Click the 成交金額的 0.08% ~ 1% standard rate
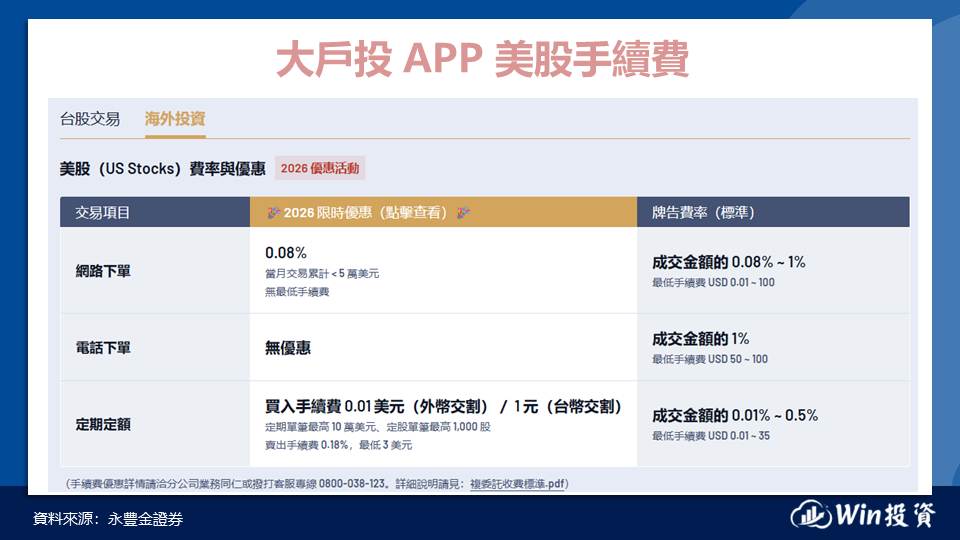Image resolution: width=960 pixels, height=540 pixels. (x=728, y=262)
